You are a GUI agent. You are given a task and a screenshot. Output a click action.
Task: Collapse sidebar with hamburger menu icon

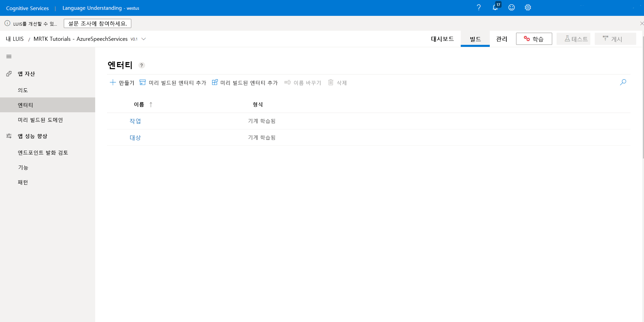tap(9, 56)
